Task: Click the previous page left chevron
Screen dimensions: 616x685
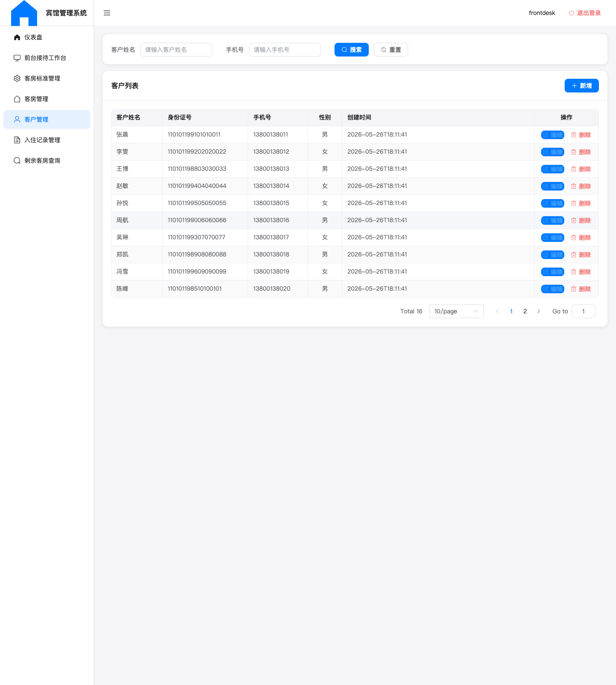Action: pos(498,311)
